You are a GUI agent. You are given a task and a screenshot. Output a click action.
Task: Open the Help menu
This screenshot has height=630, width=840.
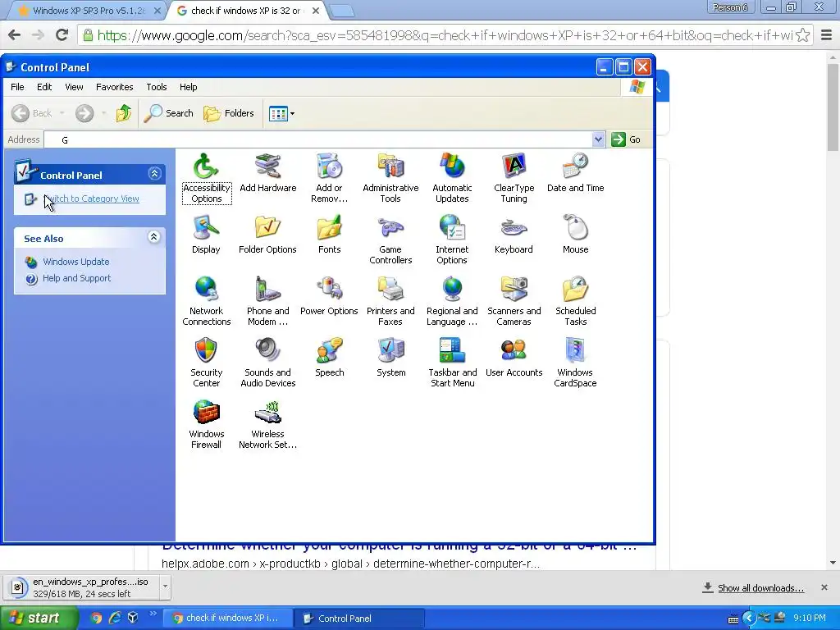pyautogui.click(x=188, y=87)
